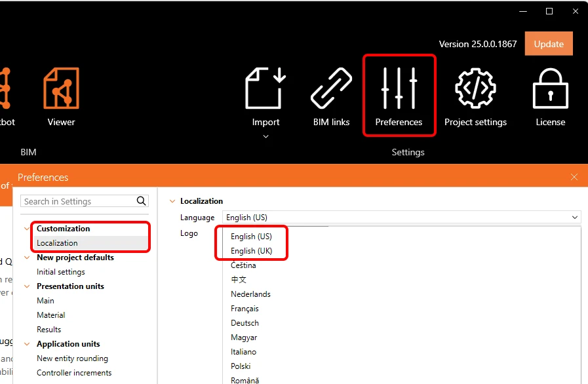Click the Import file icon

point(265,88)
